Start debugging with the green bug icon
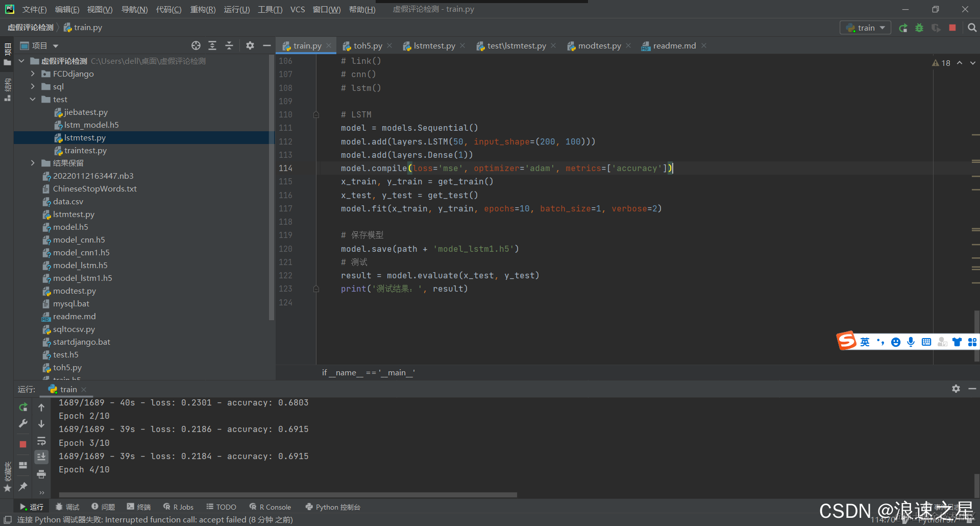980x526 pixels. coord(919,28)
